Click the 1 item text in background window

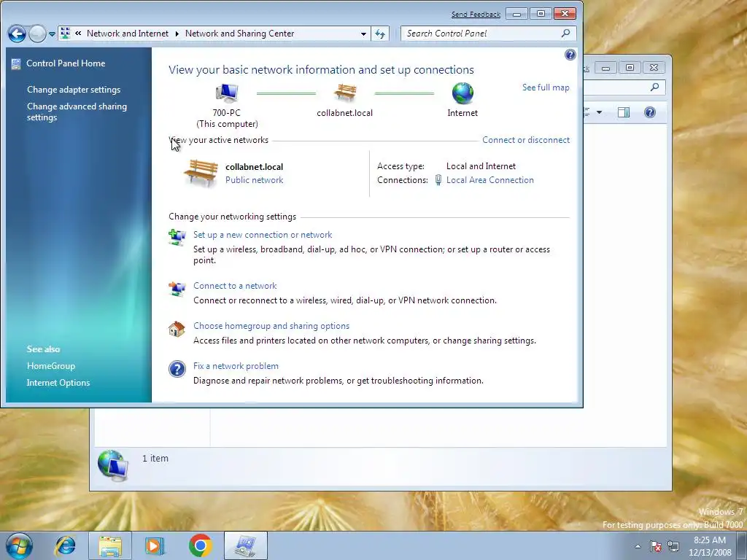pos(155,458)
